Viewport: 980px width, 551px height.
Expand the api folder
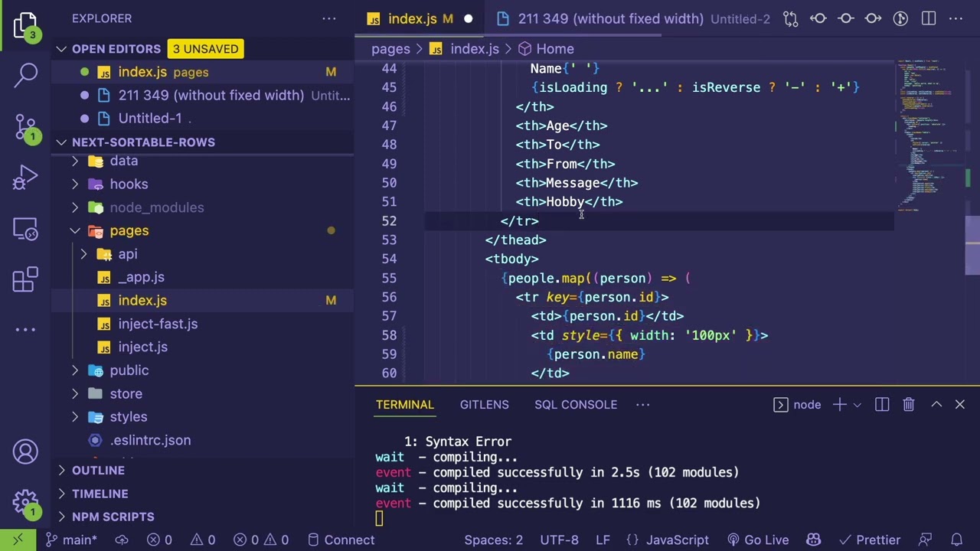84,254
